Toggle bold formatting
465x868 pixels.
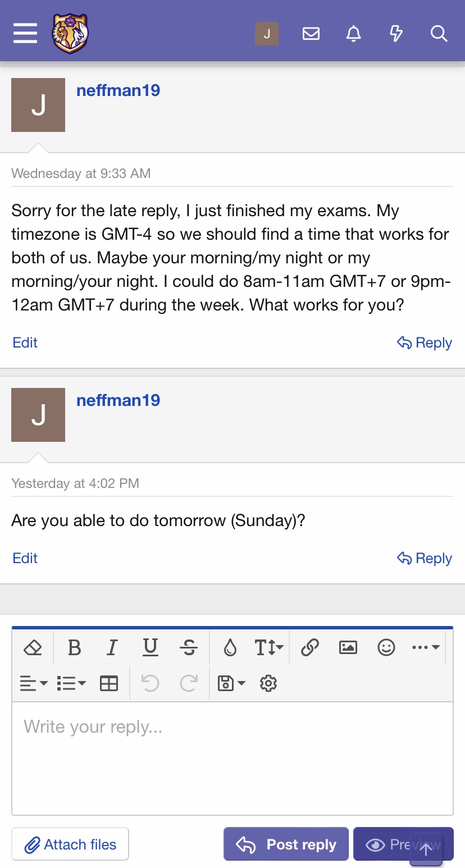pos(74,648)
